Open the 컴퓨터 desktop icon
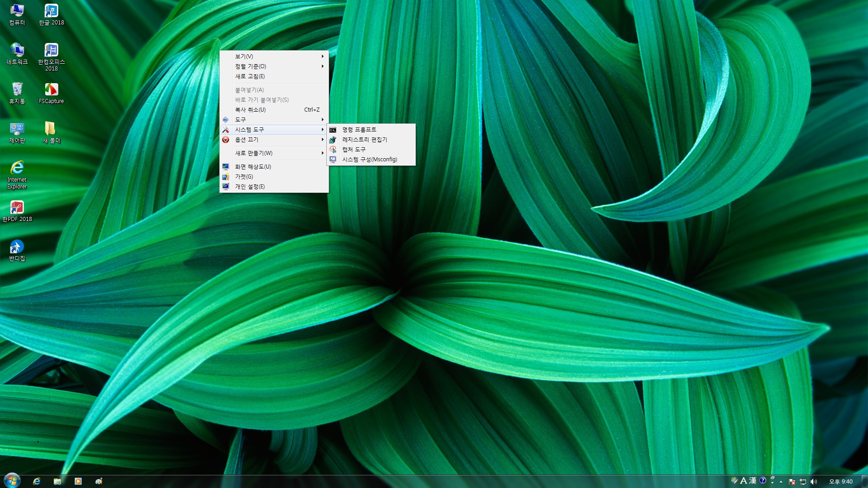 pos(17,14)
